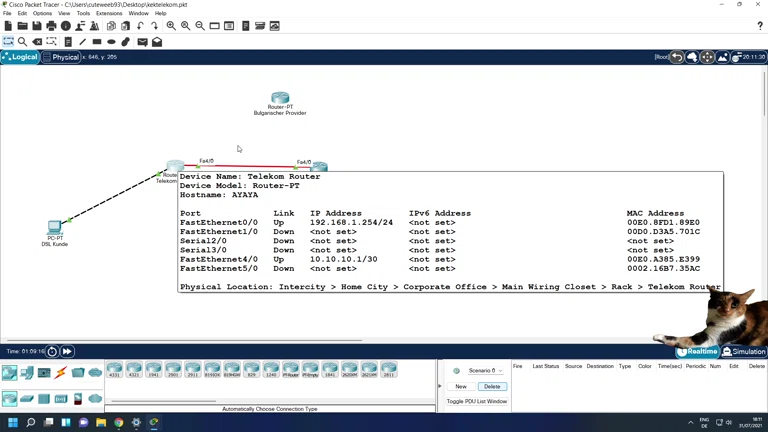Select the Inspect magnifier tool

(x=23, y=42)
